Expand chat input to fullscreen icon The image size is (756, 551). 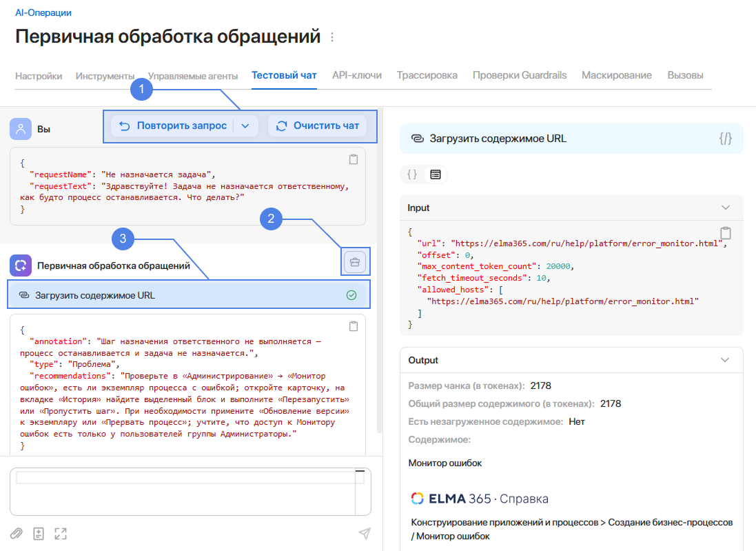pyautogui.click(x=61, y=533)
